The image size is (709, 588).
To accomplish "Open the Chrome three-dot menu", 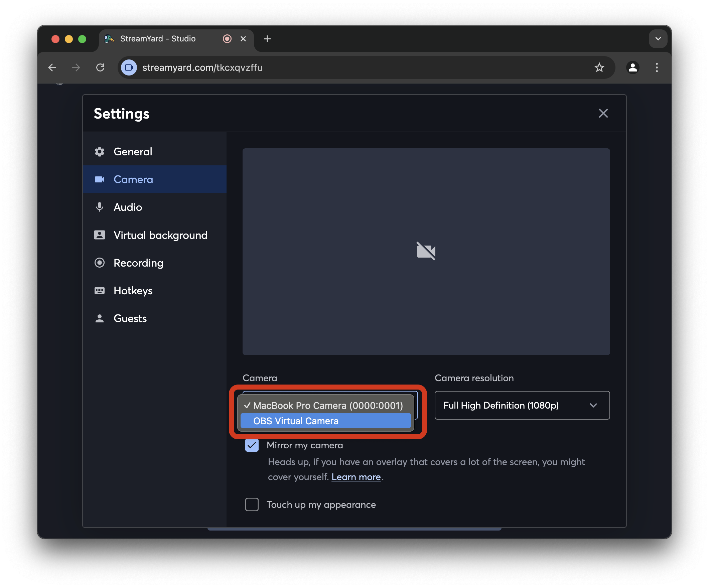I will 656,67.
